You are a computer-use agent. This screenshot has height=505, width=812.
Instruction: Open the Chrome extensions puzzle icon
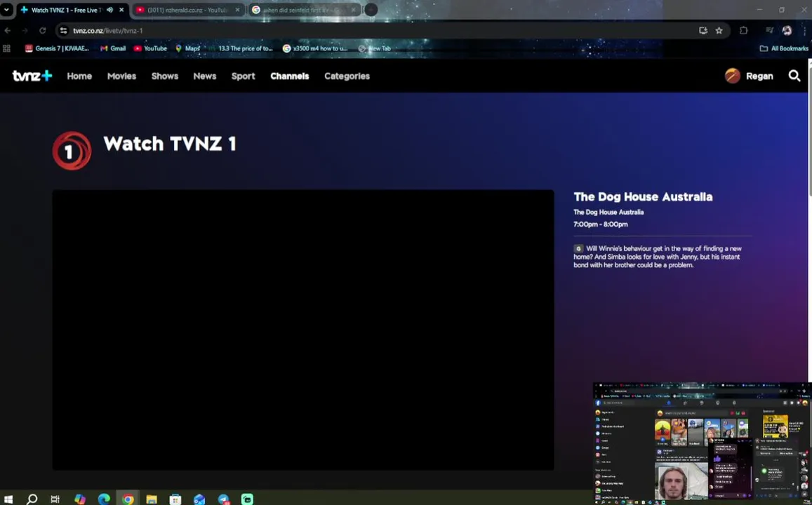point(743,31)
